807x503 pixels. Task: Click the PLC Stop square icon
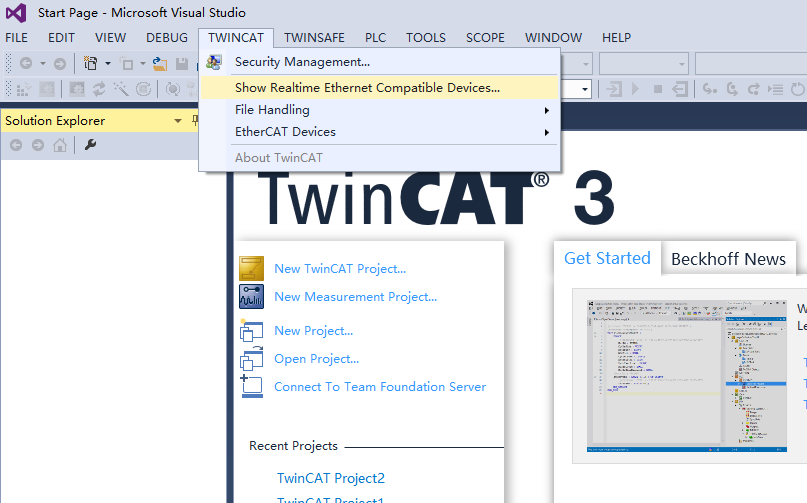click(x=657, y=90)
